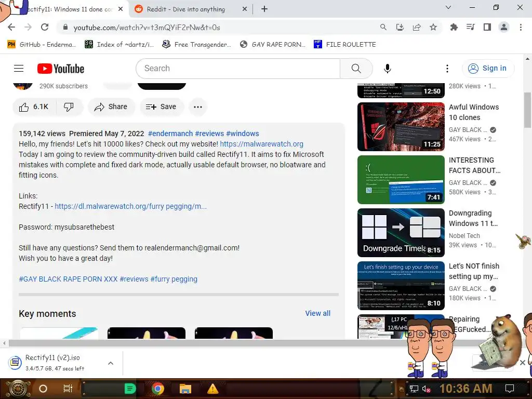Image resolution: width=532 pixels, height=399 pixels.
Task: Expand options for Rectify11 (v2).iso download
Action: tap(110, 363)
